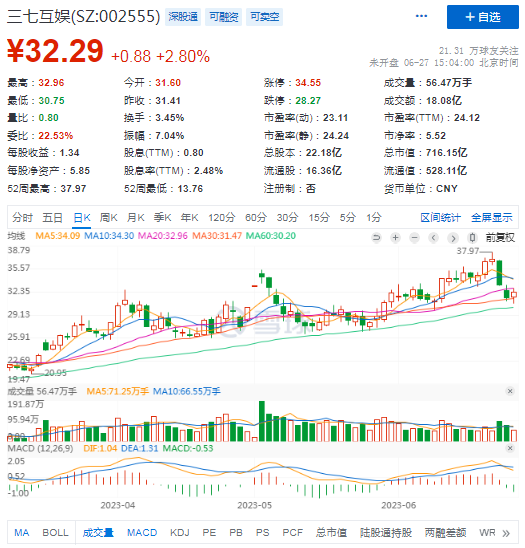Switch to the 周K weekly tab
Screen dimensions: 525x548
[x=108, y=218]
